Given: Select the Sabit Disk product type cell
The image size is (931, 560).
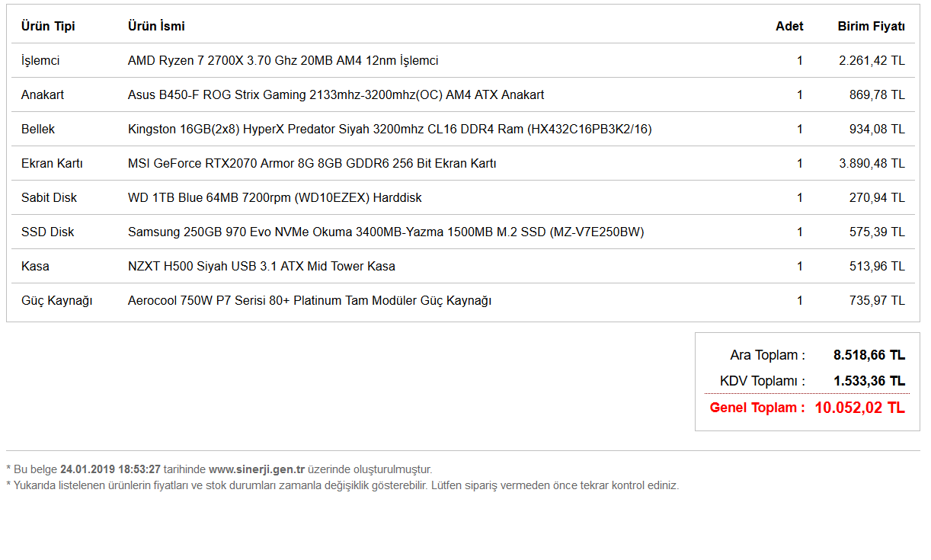Looking at the screenshot, I should pyautogui.click(x=50, y=197).
